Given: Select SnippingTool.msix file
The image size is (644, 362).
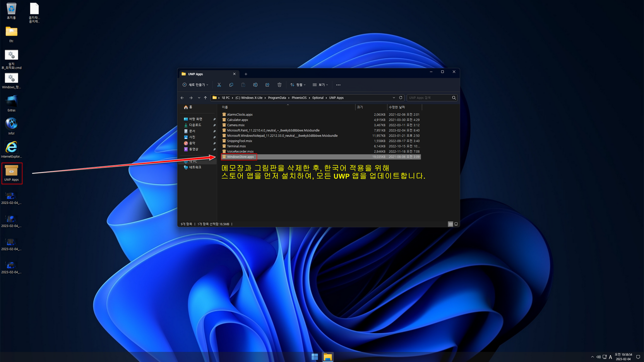Looking at the screenshot, I should tap(239, 141).
